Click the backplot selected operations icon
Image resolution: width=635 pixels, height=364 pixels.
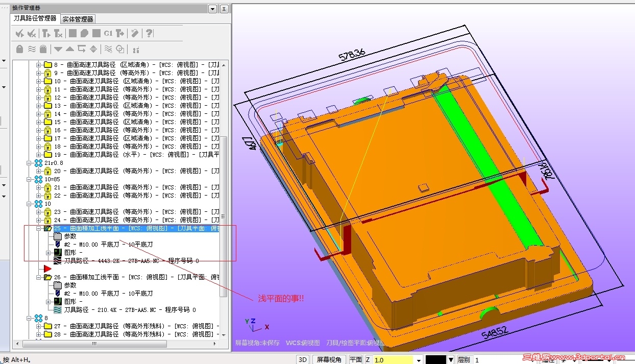[x=72, y=34]
